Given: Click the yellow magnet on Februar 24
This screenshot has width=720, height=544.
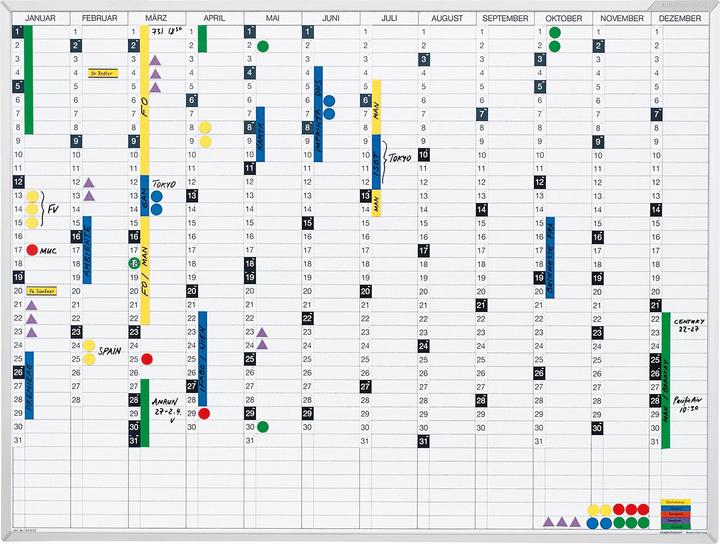Looking at the screenshot, I should pyautogui.click(x=89, y=345).
